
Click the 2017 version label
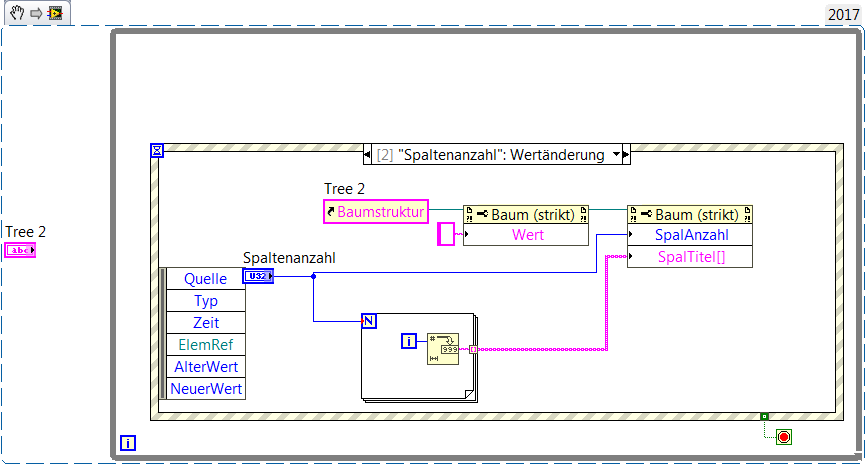(x=843, y=14)
